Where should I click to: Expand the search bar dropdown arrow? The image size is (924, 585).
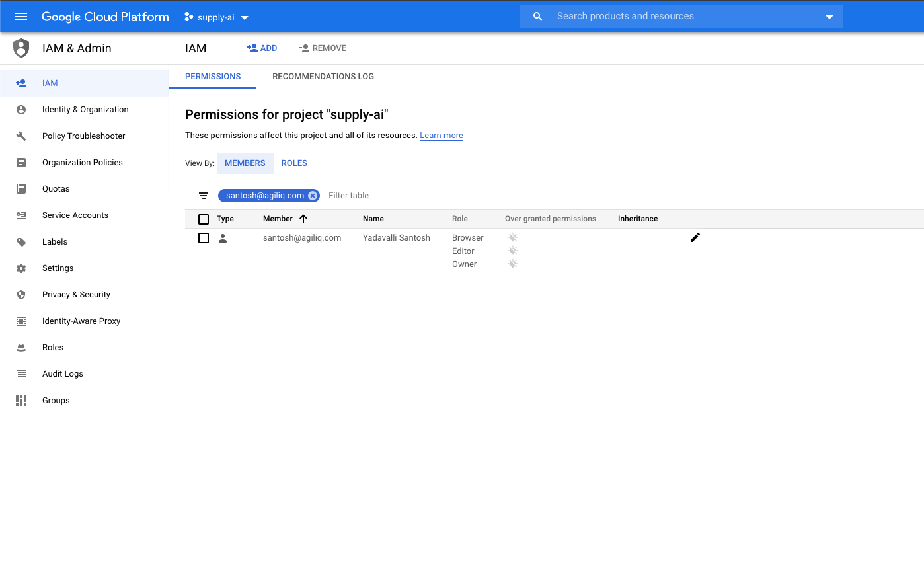829,17
